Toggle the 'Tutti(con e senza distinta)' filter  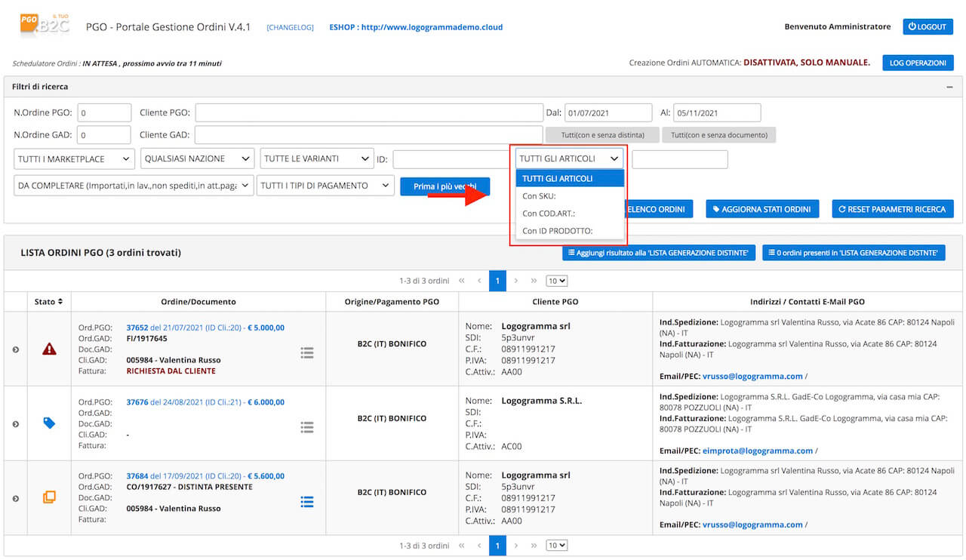(601, 135)
